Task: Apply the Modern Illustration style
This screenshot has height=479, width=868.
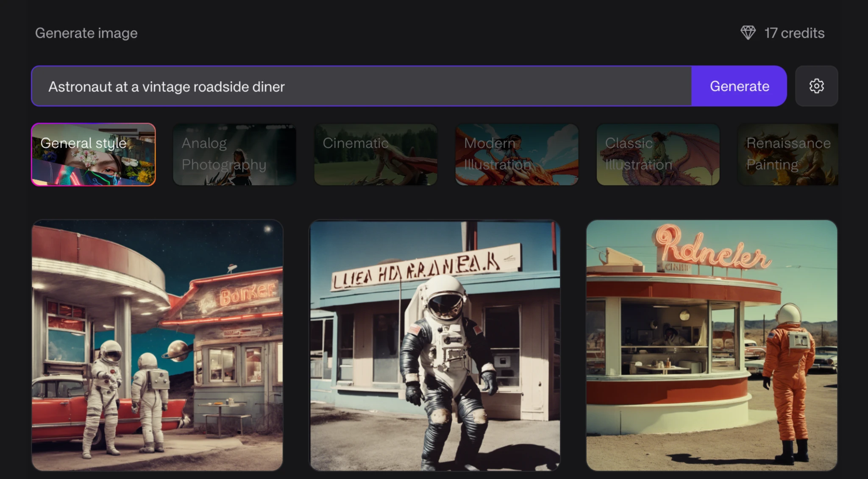Action: pyautogui.click(x=517, y=155)
